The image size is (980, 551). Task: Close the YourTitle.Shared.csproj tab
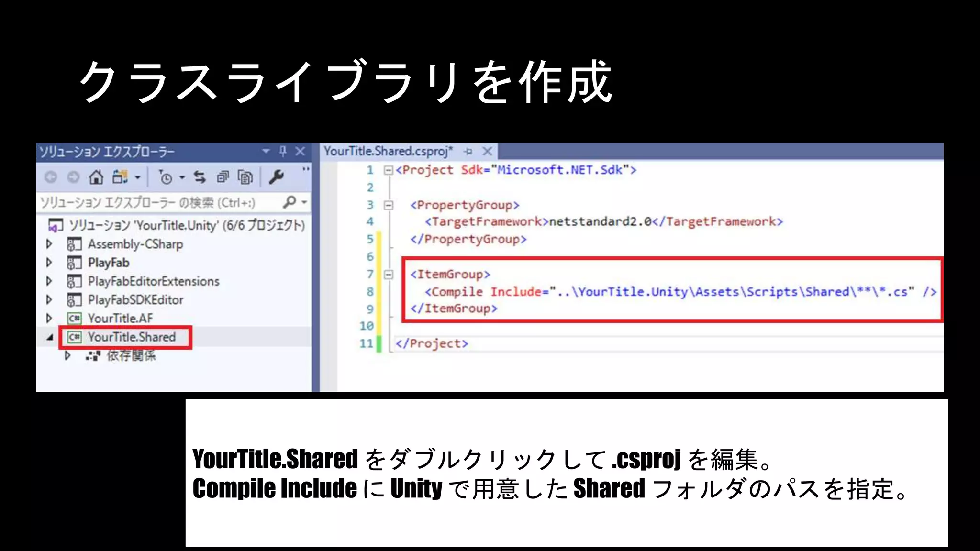pyautogui.click(x=487, y=152)
